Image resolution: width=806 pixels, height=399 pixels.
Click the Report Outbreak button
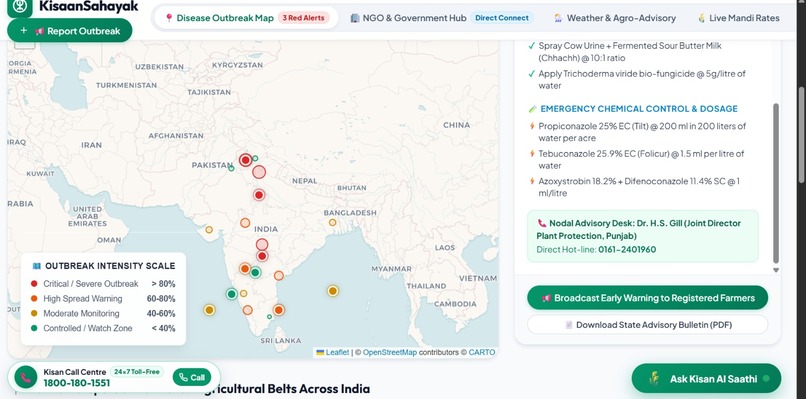69,31
